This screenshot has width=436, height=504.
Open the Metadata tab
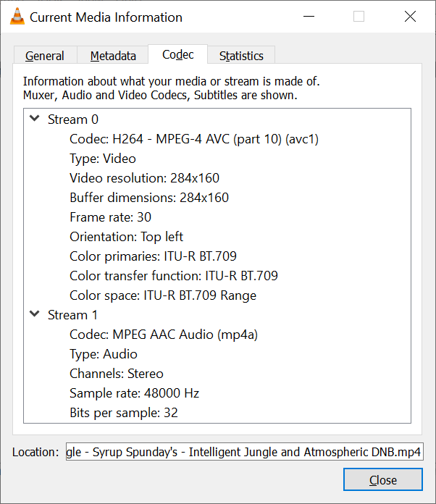(x=113, y=56)
